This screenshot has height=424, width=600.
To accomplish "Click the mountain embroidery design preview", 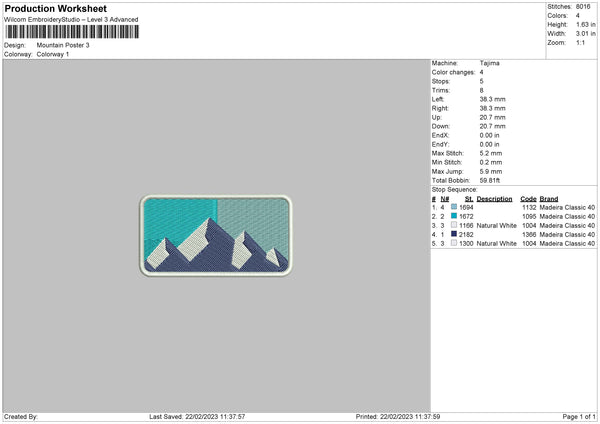I will (x=216, y=235).
